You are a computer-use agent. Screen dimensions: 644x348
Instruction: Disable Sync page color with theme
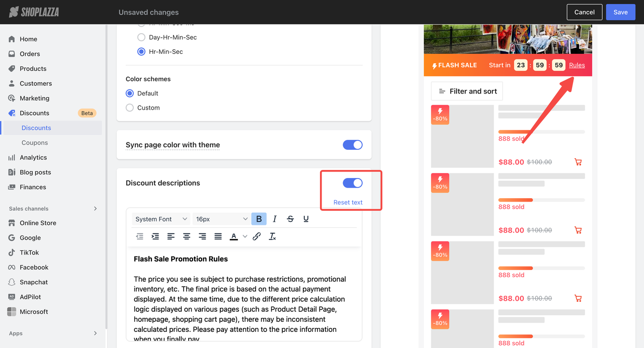(353, 145)
